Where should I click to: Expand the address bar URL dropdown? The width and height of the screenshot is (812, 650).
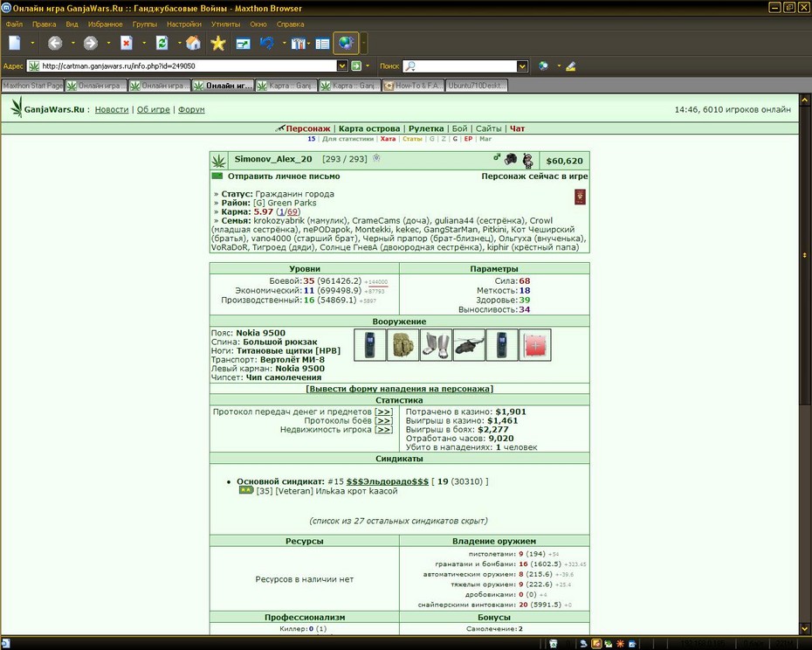pos(341,66)
